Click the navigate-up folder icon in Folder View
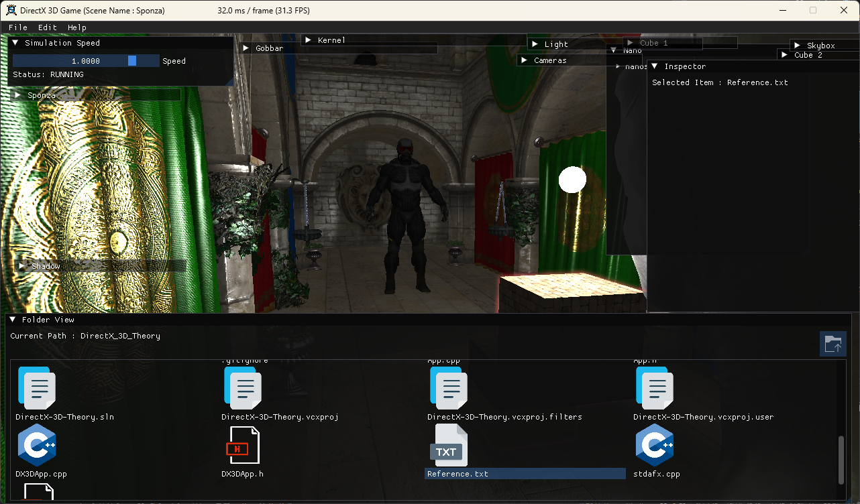This screenshot has height=504, width=860. [x=832, y=343]
